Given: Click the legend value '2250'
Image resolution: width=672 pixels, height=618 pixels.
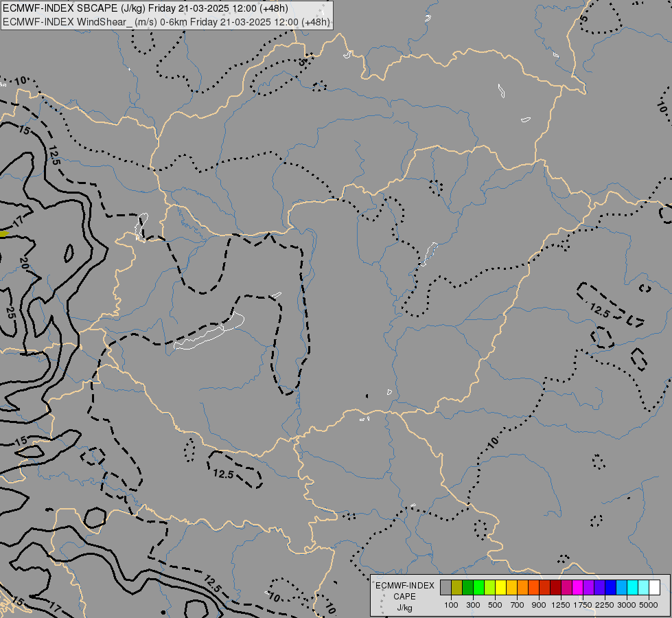Looking at the screenshot, I should pyautogui.click(x=605, y=605).
